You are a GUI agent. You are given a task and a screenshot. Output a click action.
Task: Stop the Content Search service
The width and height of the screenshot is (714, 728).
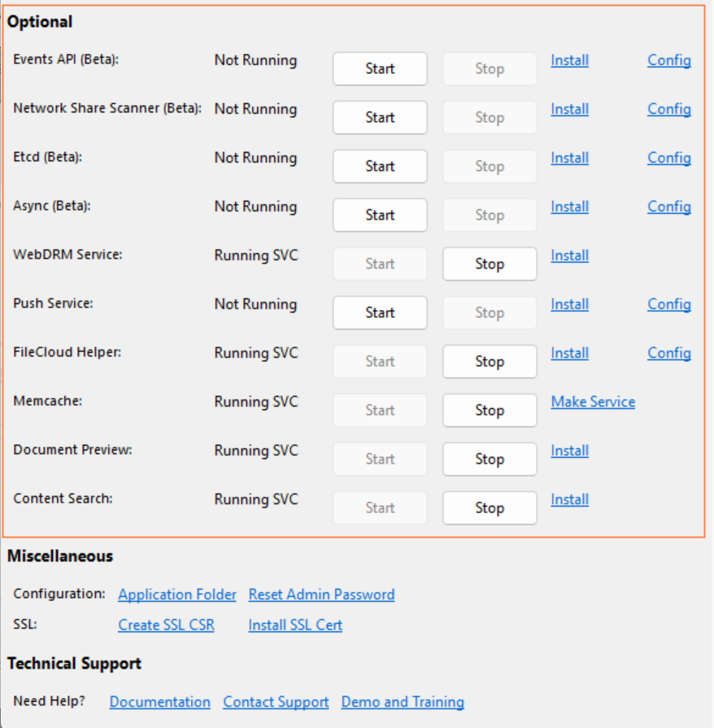[490, 508]
